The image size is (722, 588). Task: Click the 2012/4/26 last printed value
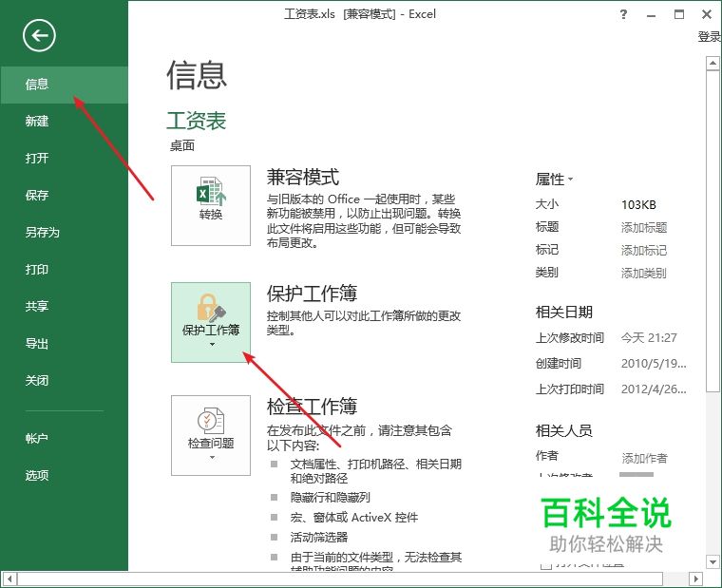(654, 389)
